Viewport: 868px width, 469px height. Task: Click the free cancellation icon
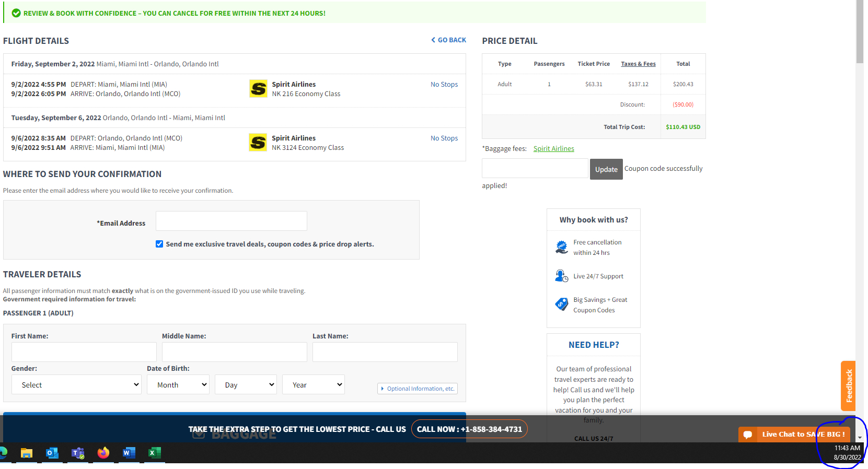562,247
